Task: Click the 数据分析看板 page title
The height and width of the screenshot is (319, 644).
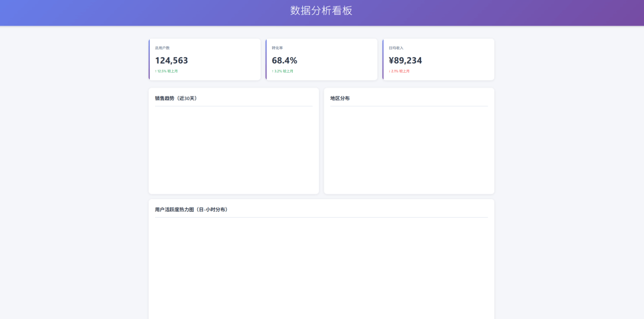Action: tap(321, 11)
